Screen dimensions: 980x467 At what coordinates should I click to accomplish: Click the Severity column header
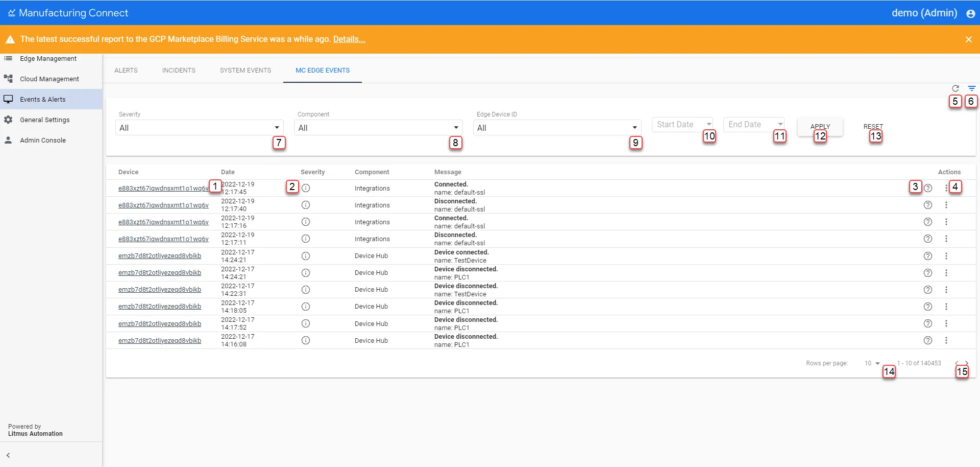click(312, 172)
